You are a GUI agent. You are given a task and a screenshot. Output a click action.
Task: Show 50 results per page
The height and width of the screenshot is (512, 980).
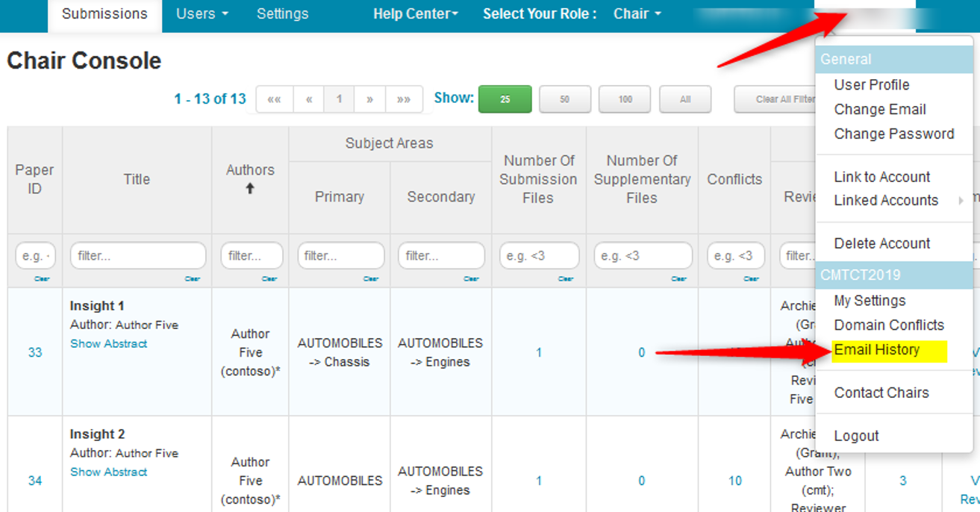coord(564,99)
